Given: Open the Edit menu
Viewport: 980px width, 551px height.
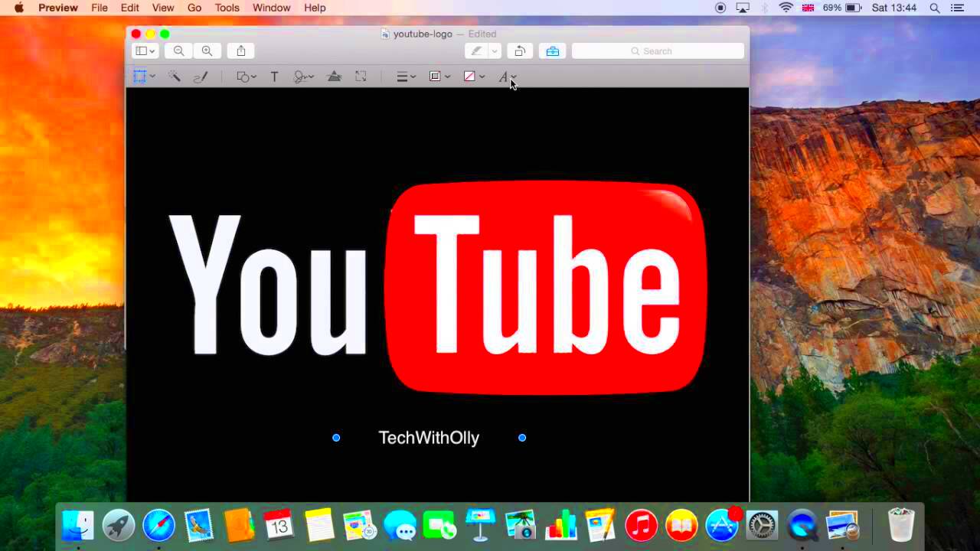Looking at the screenshot, I should 130,8.
